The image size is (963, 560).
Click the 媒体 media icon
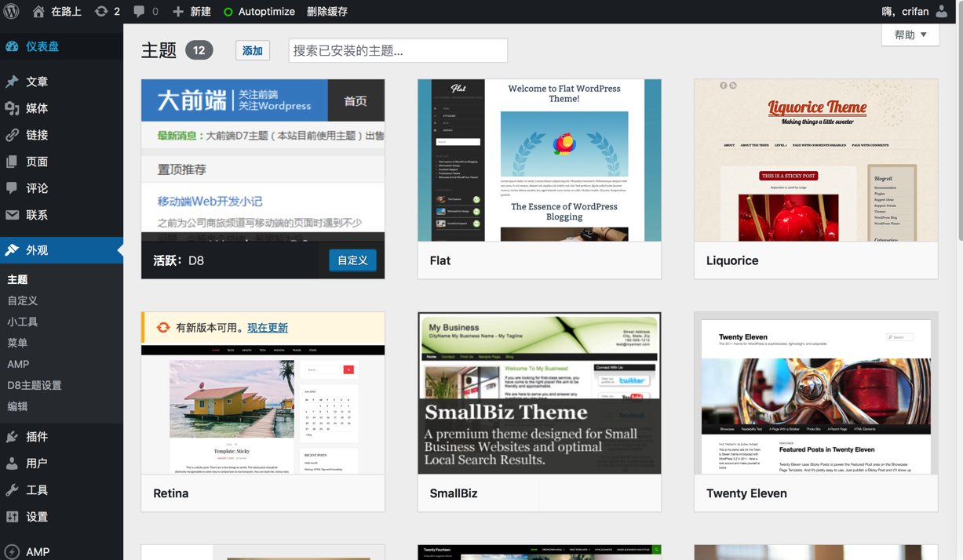[12, 108]
